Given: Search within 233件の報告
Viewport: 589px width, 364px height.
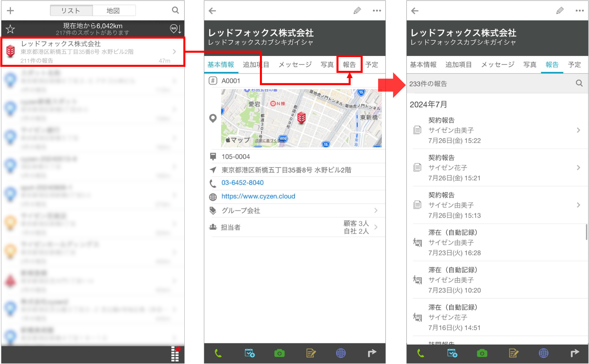Looking at the screenshot, I should coord(579,83).
